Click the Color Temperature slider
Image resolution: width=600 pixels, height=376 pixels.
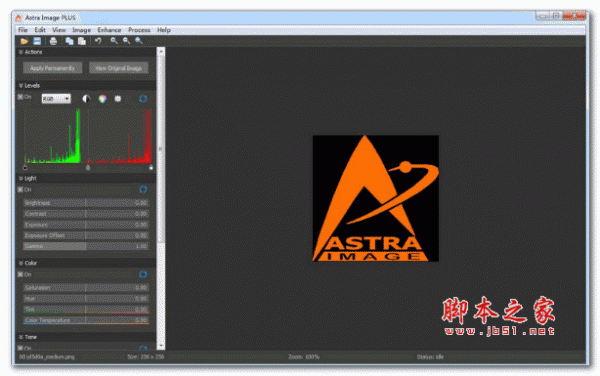point(86,320)
